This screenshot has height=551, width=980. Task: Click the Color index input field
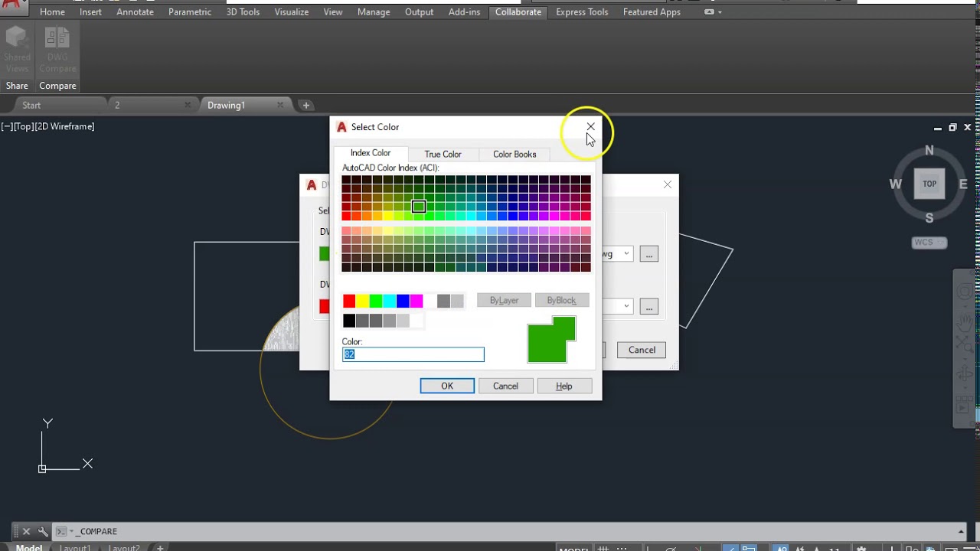[x=413, y=354]
